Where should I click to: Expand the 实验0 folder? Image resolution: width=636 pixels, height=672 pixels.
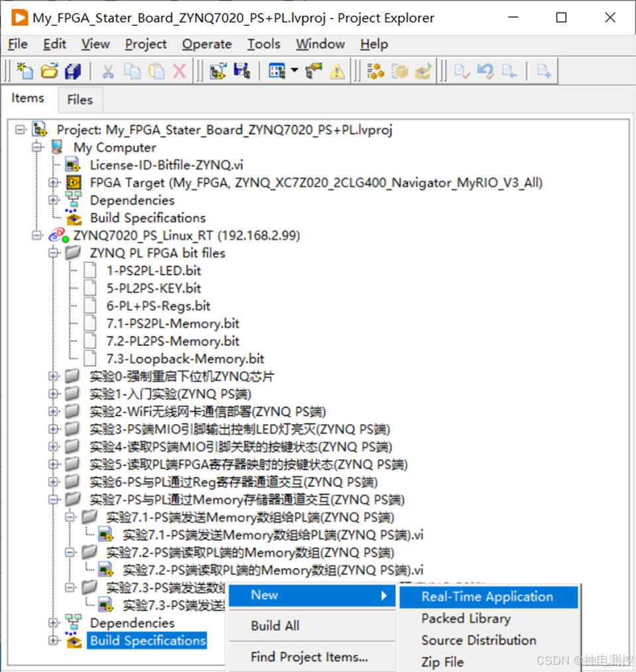click(x=53, y=376)
